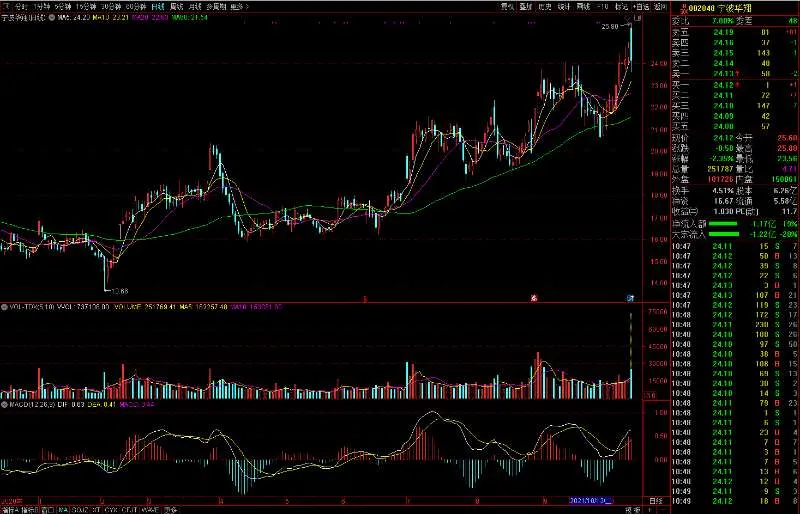Open the 历史 history button
Image resolution: width=800 pixels, height=514 pixels.
click(x=545, y=7)
